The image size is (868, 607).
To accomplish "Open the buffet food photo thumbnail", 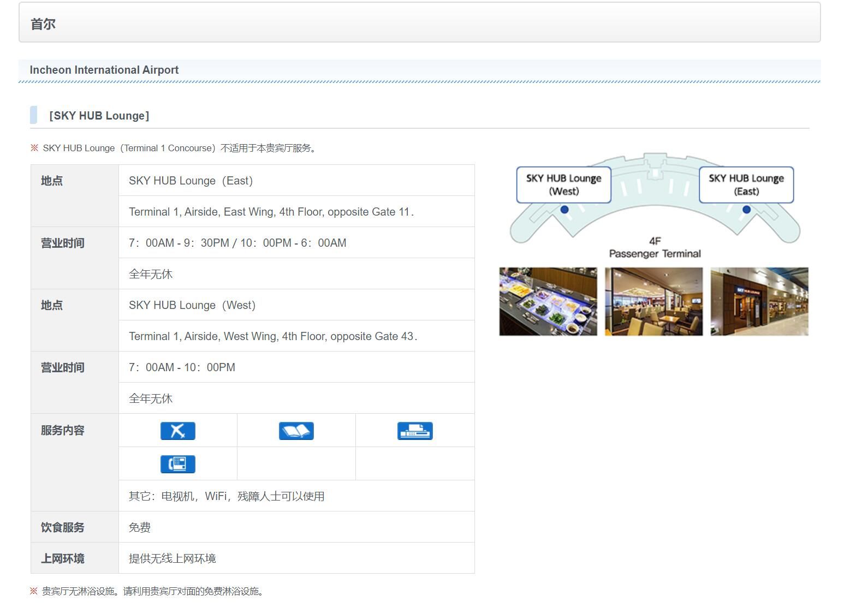I will [548, 301].
